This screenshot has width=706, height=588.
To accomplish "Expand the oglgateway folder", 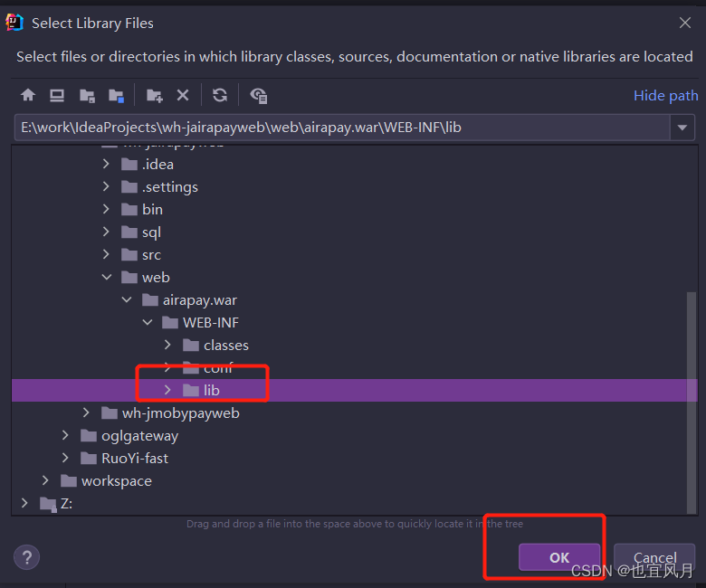I will [x=65, y=435].
